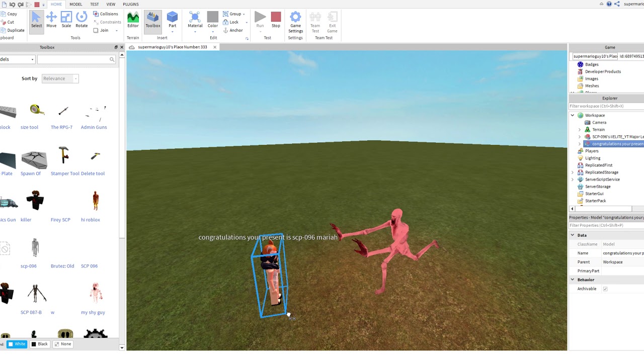Viewport: 644px width, 362px height.
Task: Open the Join options dropdown arrow
Action: click(x=117, y=30)
